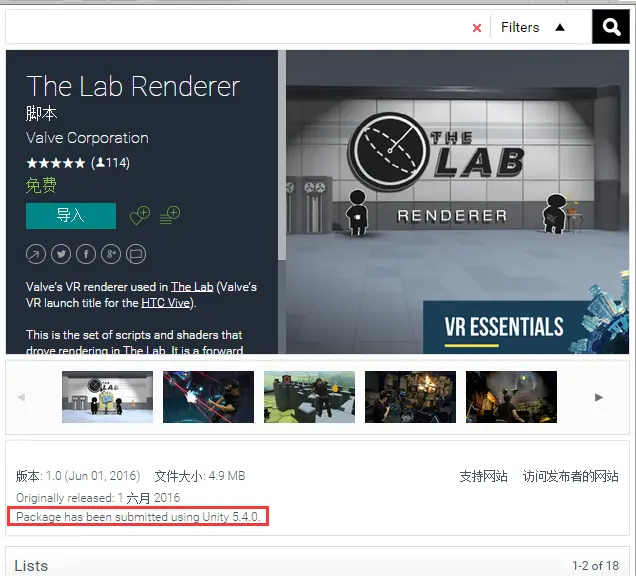This screenshot has height=576, width=636.
Task: Add asset to wish list heart icon
Action: pyautogui.click(x=140, y=215)
